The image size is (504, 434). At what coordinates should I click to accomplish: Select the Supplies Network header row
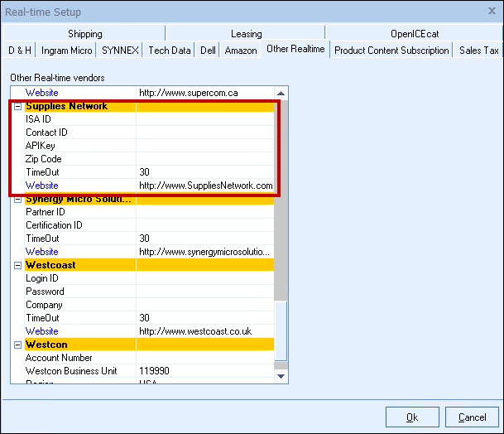pos(149,106)
